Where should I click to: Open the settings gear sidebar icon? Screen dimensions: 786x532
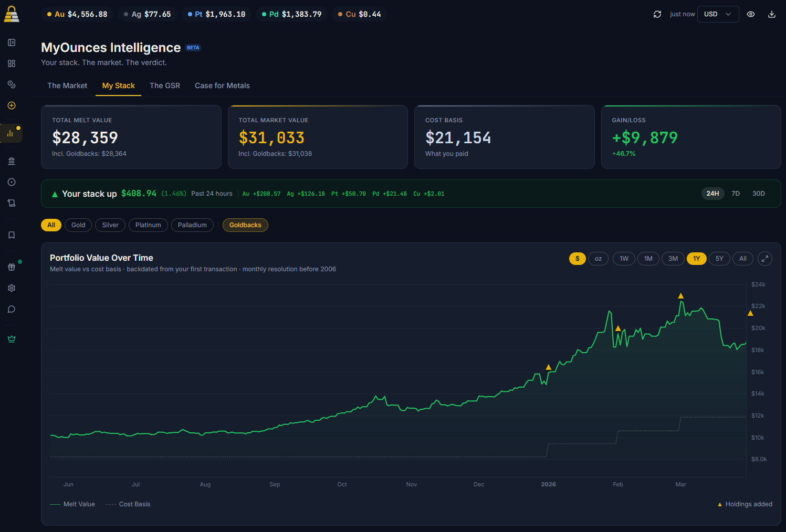[12, 288]
